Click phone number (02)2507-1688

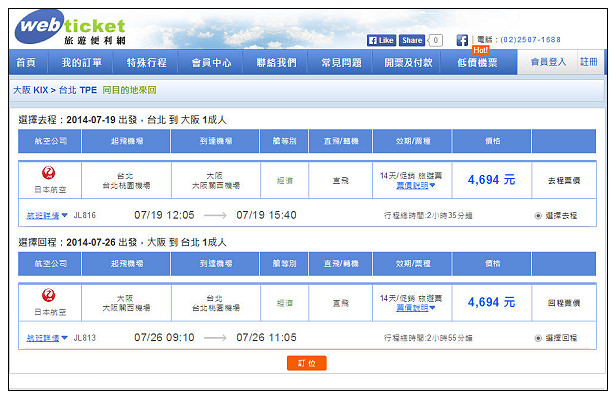pos(530,40)
